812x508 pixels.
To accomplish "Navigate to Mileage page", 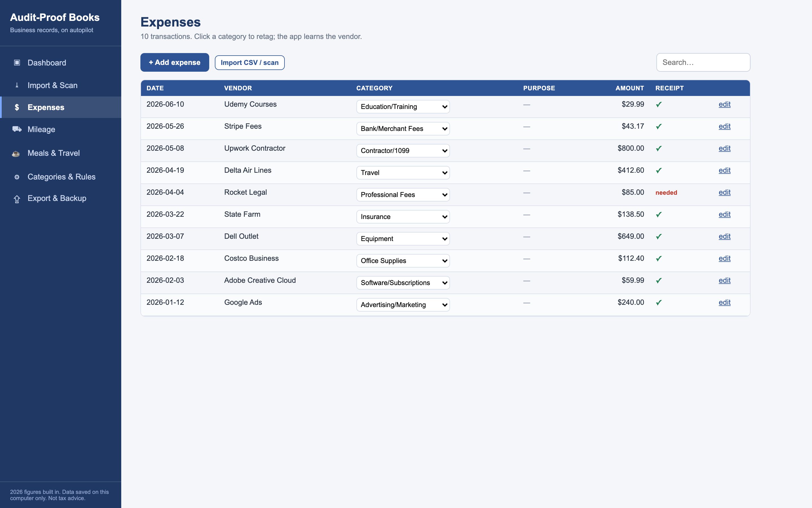I will tap(60, 129).
